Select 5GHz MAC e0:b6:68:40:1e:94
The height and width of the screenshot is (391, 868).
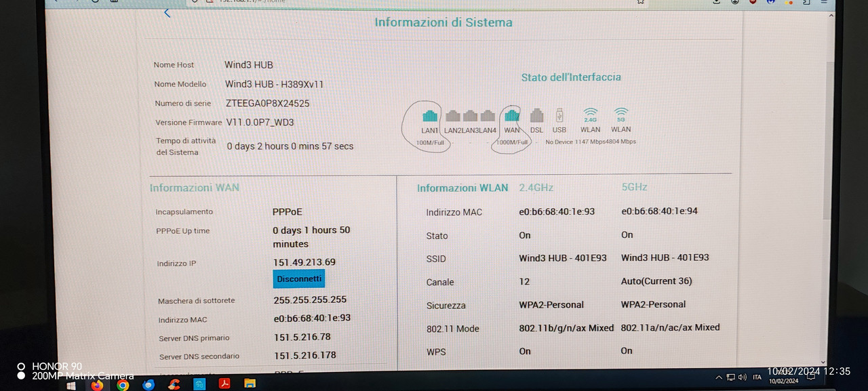(x=660, y=211)
